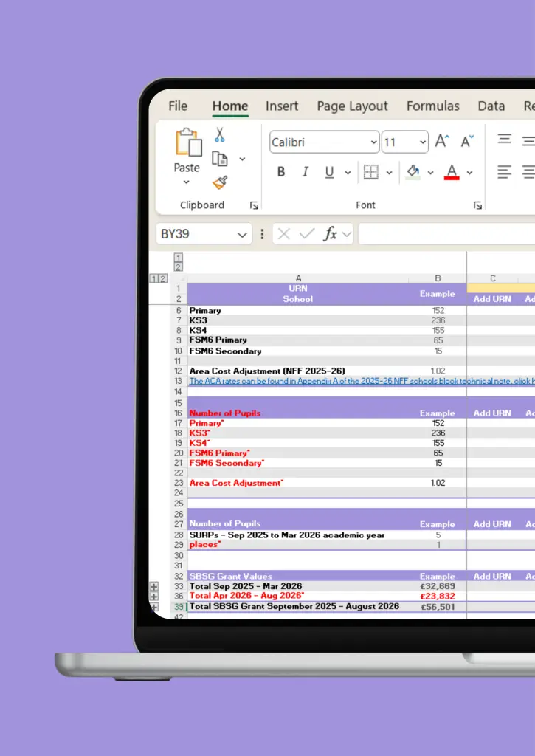Select the row 12 header
This screenshot has width=535, height=756.
(179, 371)
